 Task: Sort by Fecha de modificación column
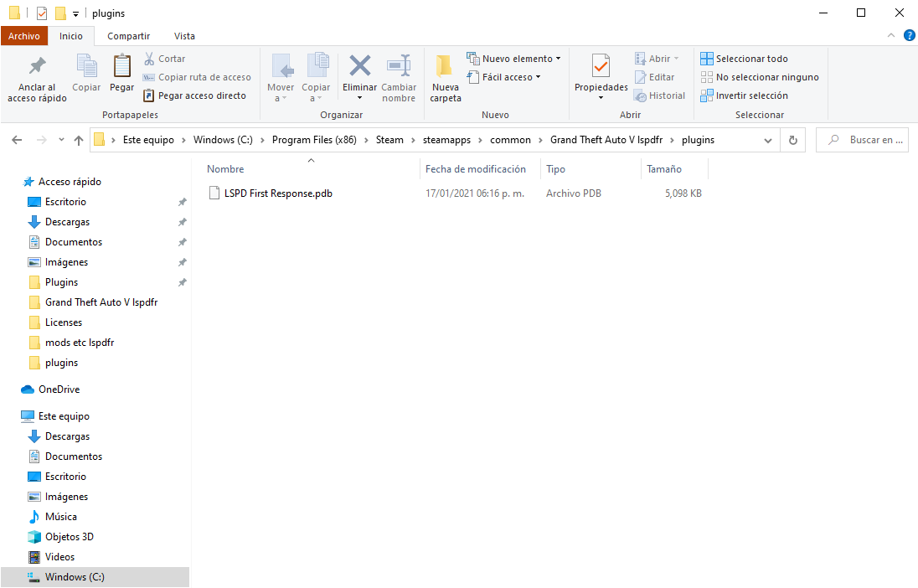[x=476, y=169]
